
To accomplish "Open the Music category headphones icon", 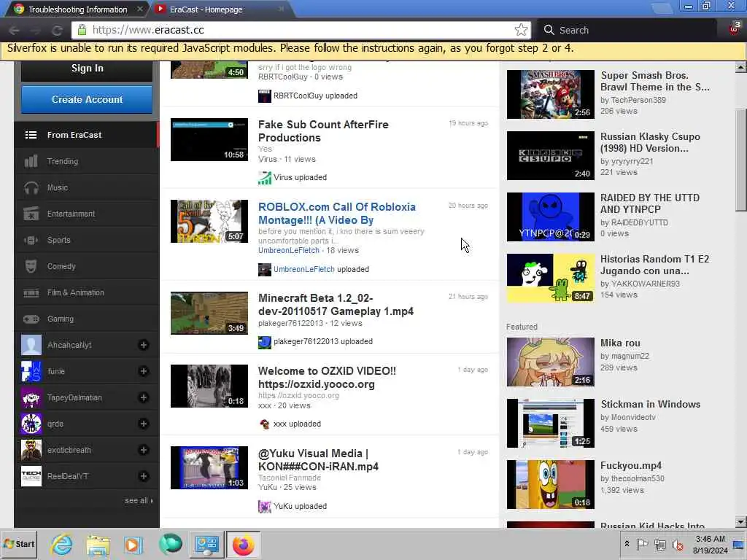I will 31,187.
